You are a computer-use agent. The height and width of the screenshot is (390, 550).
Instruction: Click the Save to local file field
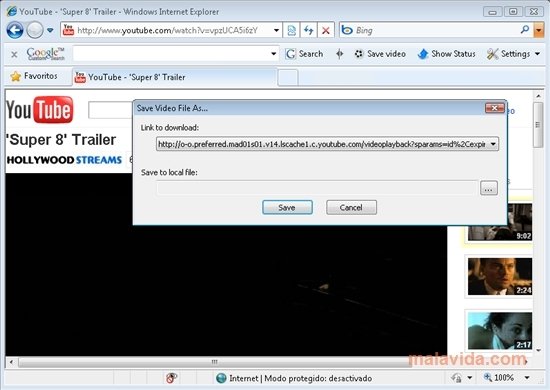[x=317, y=188]
